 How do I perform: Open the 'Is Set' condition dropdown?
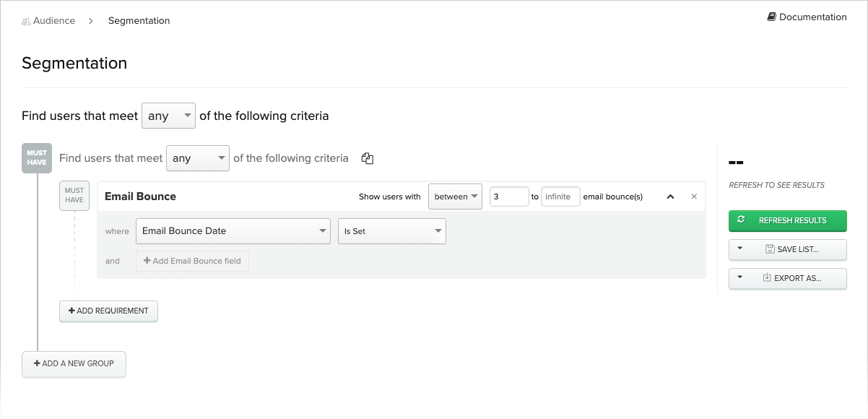tap(392, 231)
